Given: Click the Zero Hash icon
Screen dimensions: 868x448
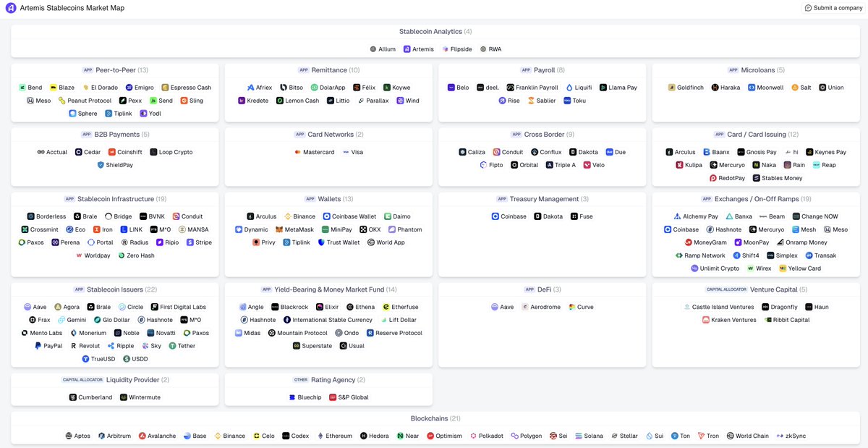Looking at the screenshot, I should (121, 255).
